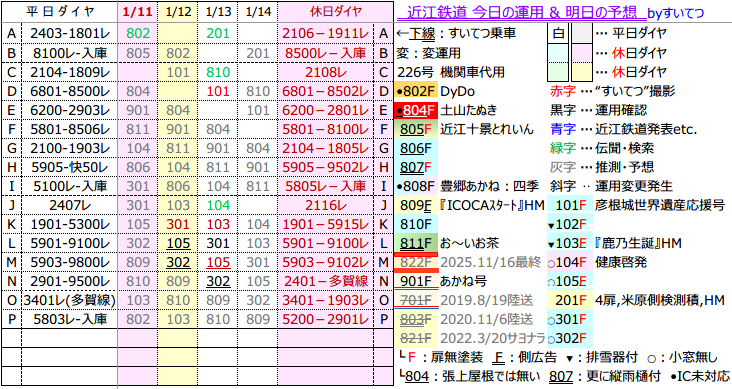Select weekday cell 2104-1809レ
This screenshot has height=389, width=732.
(x=70, y=72)
